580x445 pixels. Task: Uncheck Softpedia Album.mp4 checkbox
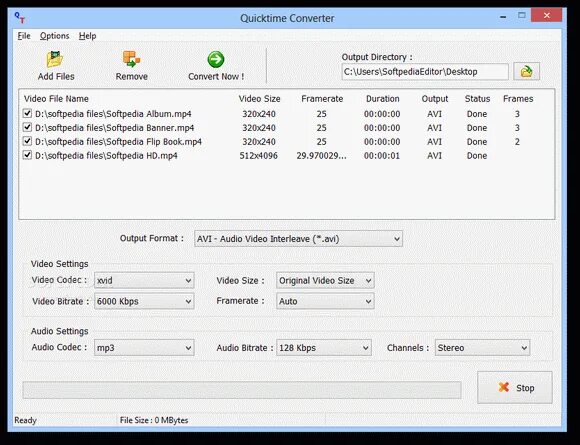click(x=27, y=113)
